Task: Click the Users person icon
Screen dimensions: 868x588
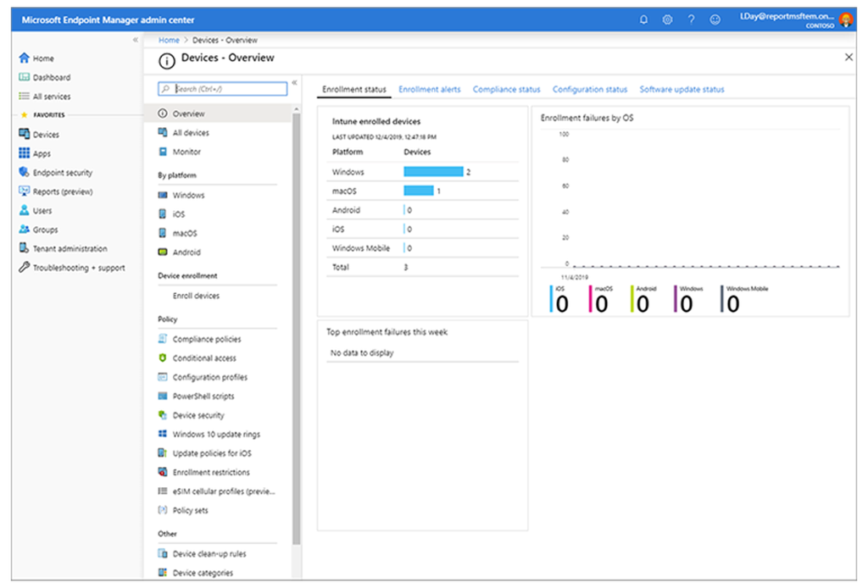Action: [x=25, y=210]
